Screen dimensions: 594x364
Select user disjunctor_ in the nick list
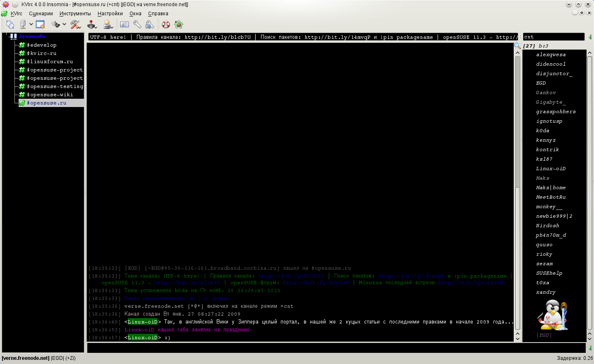point(554,74)
